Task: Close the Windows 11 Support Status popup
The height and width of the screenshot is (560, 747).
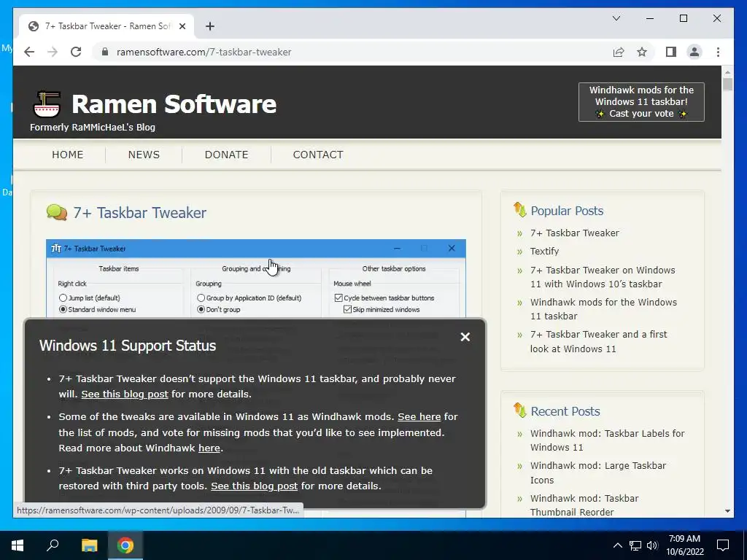Action: 465,337
